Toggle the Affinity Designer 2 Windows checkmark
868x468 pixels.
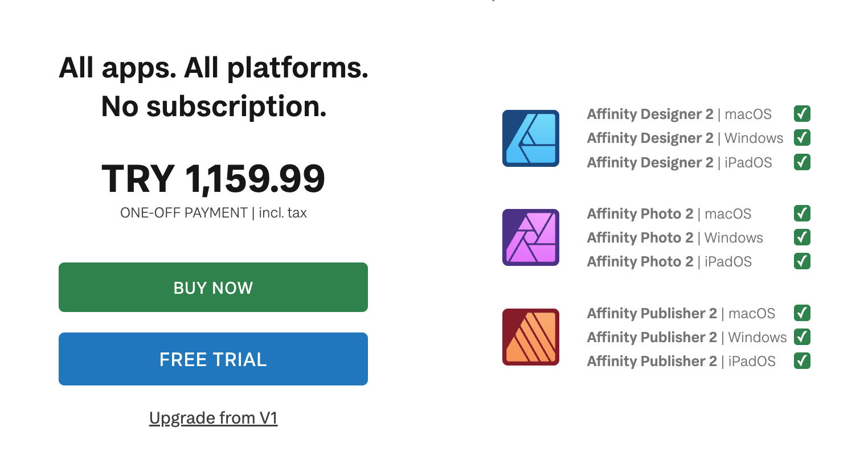click(x=802, y=138)
